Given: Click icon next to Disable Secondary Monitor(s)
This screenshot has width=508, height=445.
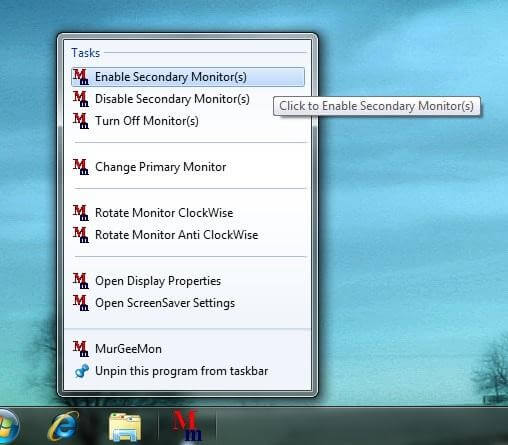Looking at the screenshot, I should pos(81,99).
